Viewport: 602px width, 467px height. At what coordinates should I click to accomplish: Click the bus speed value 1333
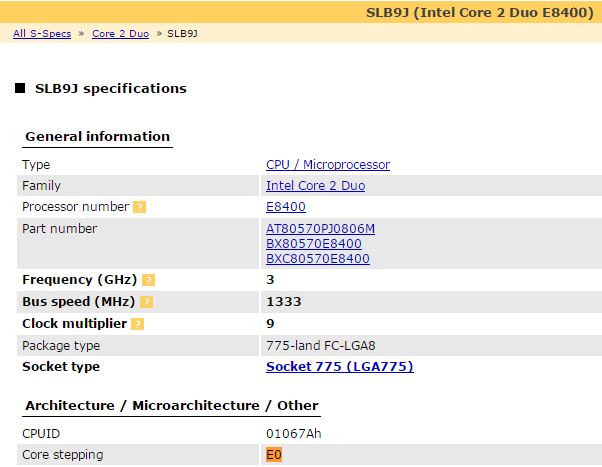tap(284, 302)
